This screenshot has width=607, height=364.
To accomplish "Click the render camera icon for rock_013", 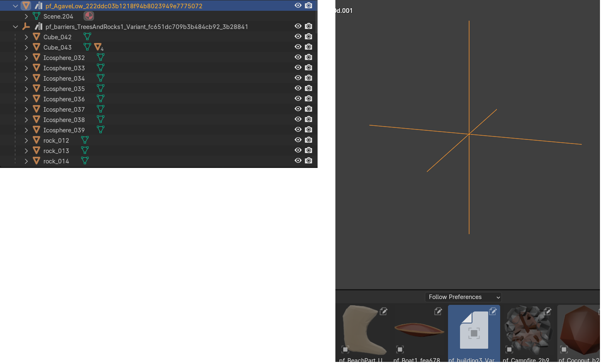I will coord(308,150).
